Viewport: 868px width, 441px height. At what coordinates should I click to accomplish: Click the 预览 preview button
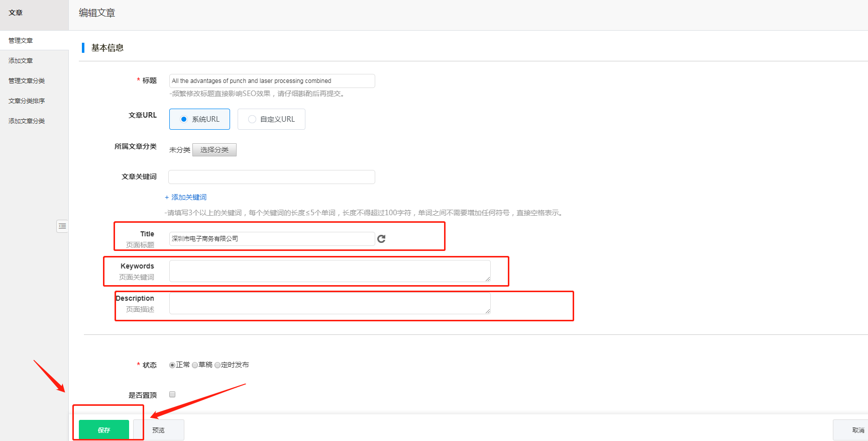[159, 430]
